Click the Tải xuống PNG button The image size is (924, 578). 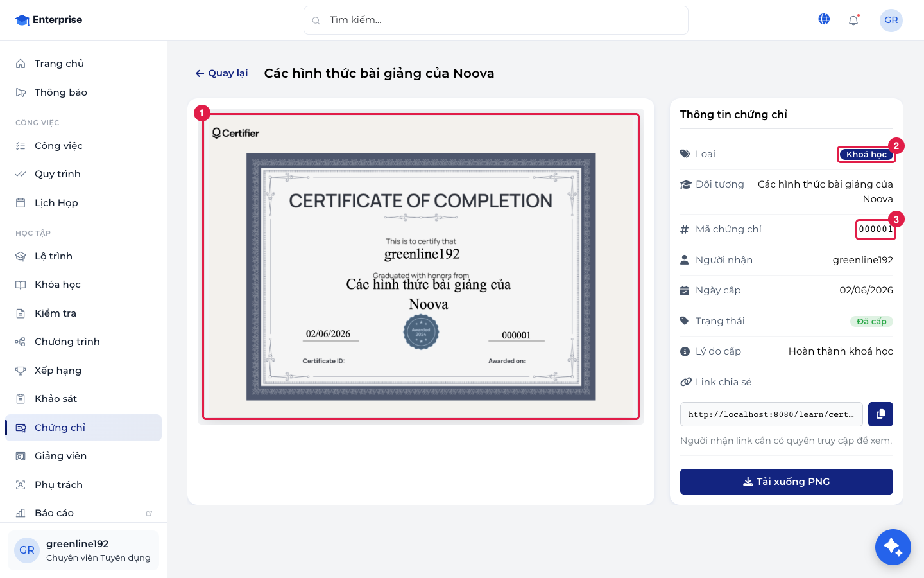point(787,482)
